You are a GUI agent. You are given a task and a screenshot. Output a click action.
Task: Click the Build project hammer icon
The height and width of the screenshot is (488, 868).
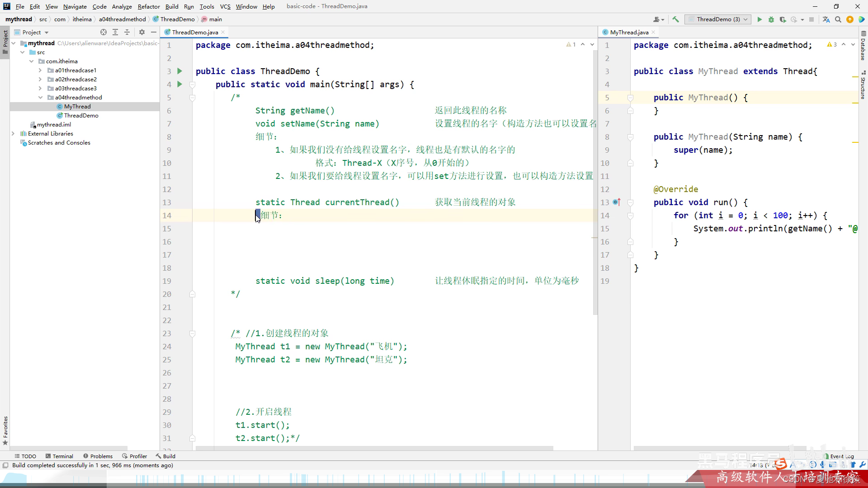pyautogui.click(x=675, y=19)
